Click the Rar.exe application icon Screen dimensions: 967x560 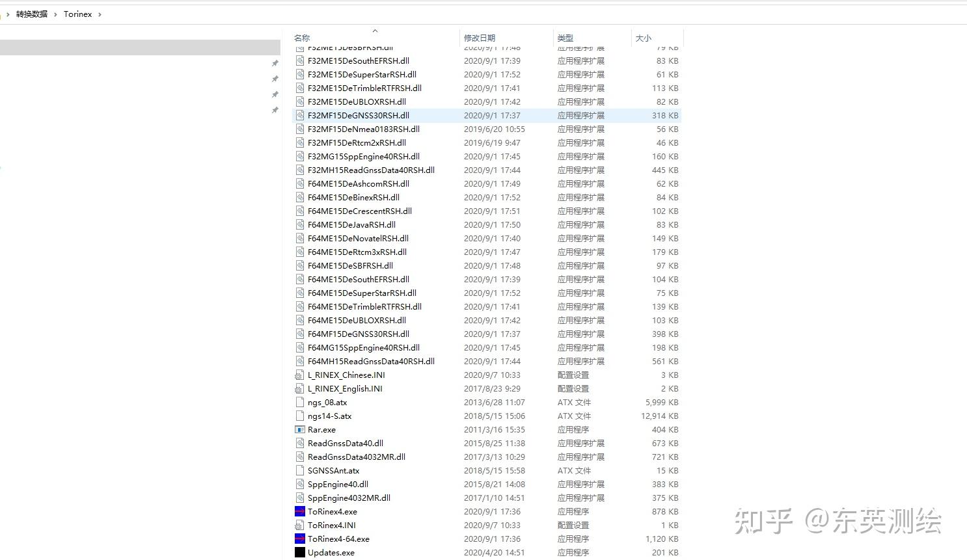click(x=300, y=429)
